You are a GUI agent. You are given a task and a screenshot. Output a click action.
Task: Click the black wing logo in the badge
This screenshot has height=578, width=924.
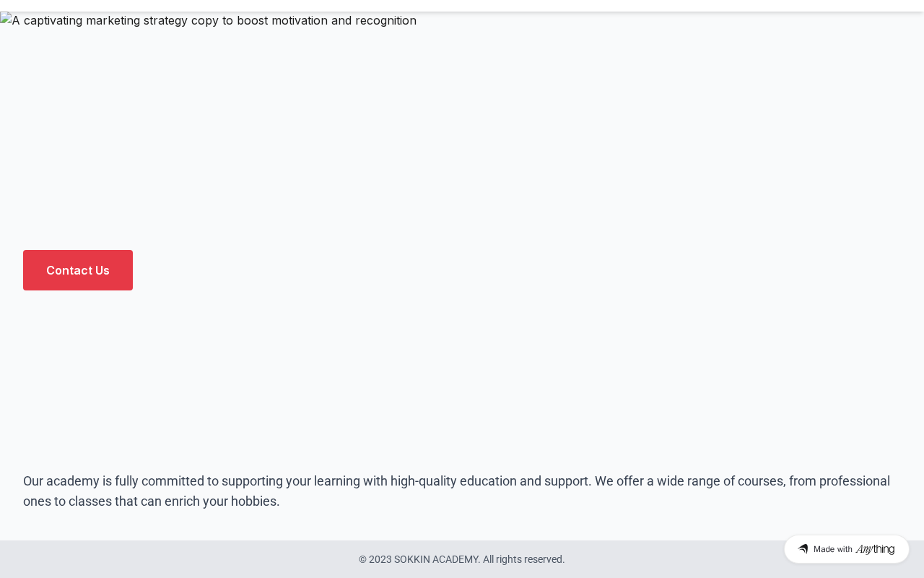click(803, 549)
